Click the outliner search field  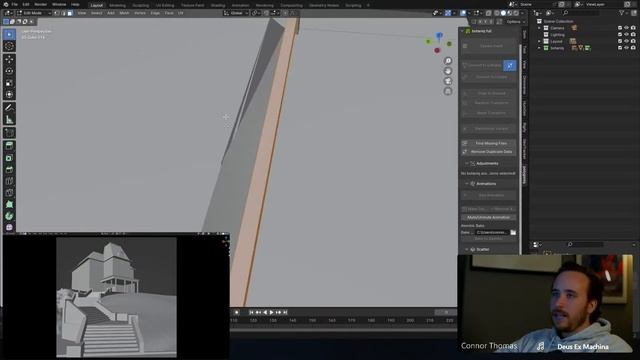pyautogui.click(x=581, y=13)
